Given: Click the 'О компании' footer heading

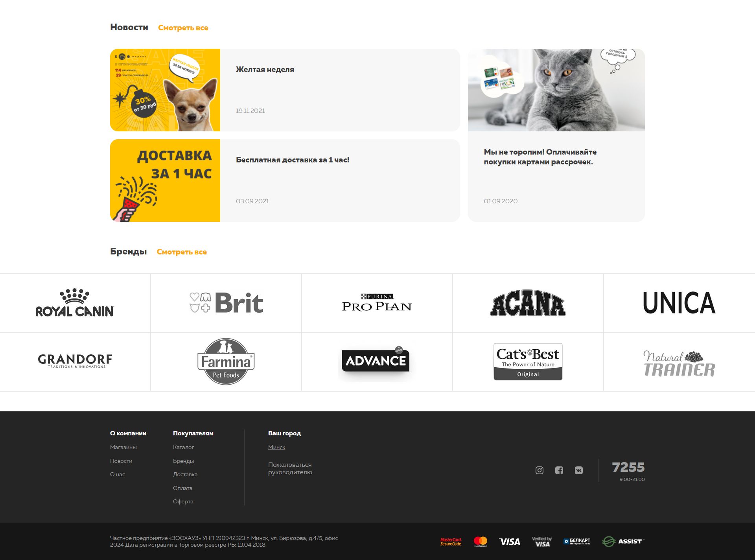Looking at the screenshot, I should point(128,433).
